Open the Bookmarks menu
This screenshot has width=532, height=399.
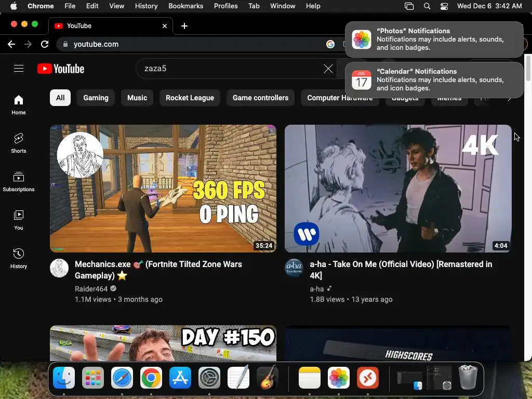pos(186,6)
